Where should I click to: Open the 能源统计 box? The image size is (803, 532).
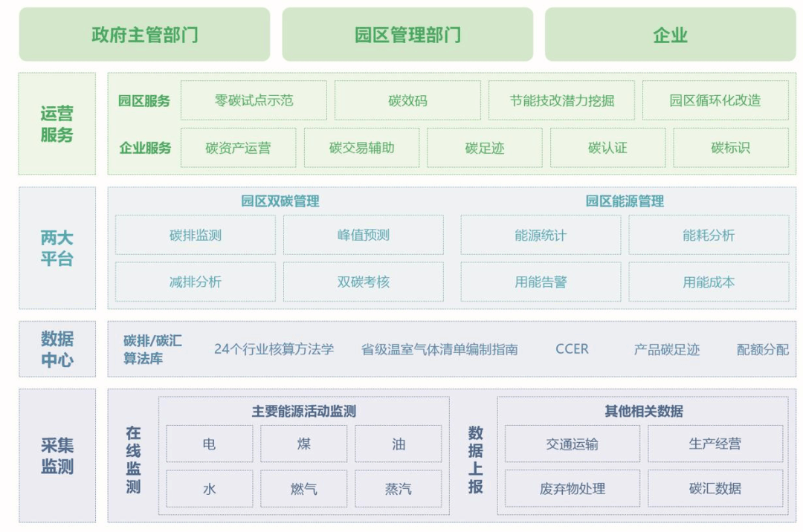541,235
